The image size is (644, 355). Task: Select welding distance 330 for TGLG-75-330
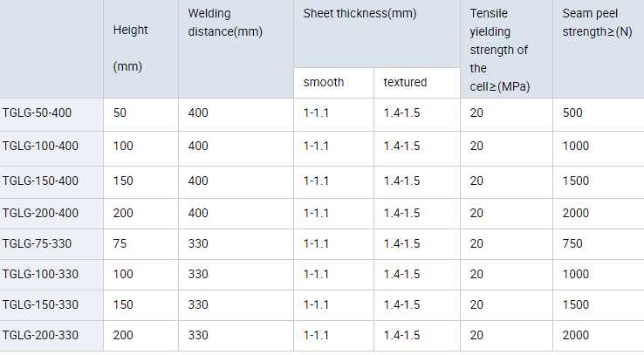click(x=198, y=244)
